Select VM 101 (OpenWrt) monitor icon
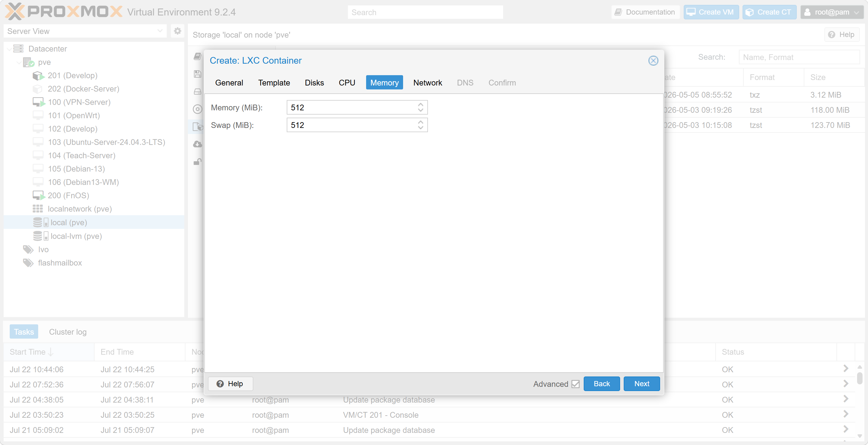 38,115
